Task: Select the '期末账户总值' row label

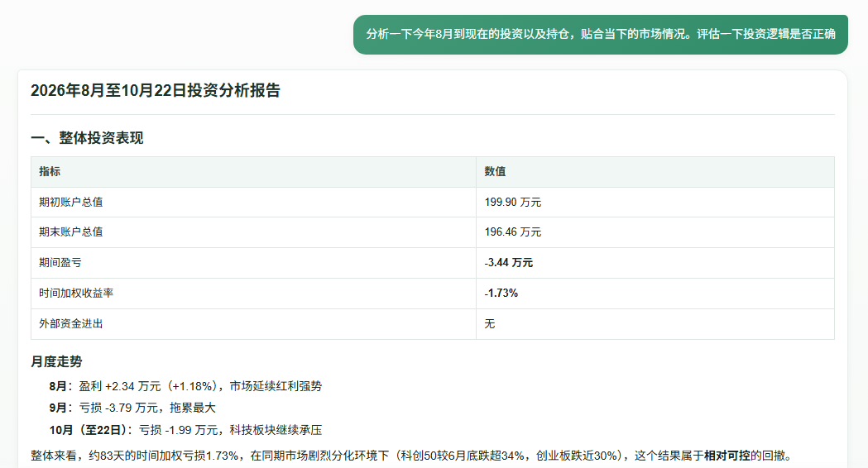Action: coord(71,232)
